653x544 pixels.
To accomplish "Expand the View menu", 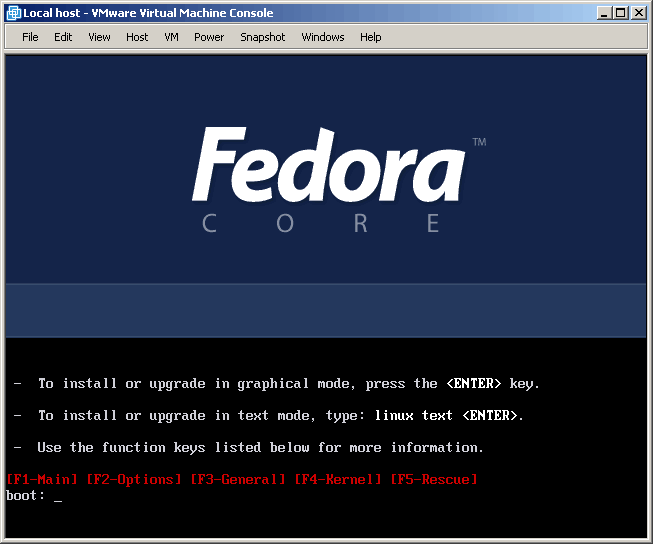I will point(99,37).
